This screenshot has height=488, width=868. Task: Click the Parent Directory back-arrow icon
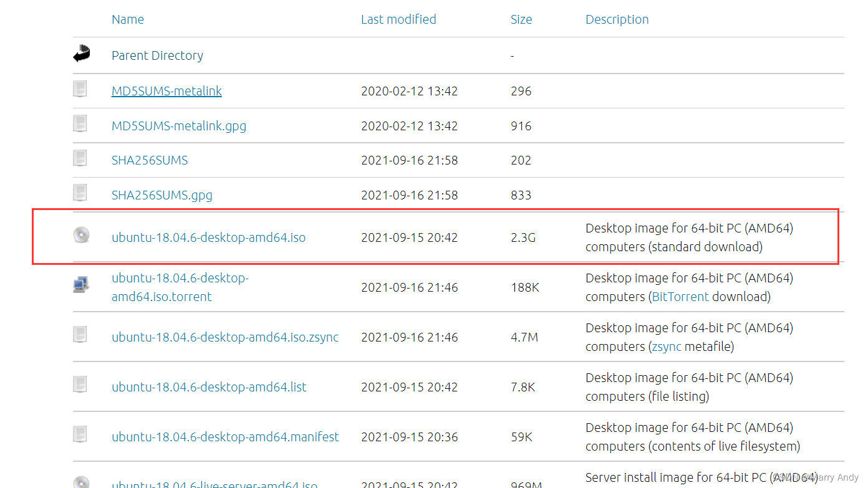(81, 54)
